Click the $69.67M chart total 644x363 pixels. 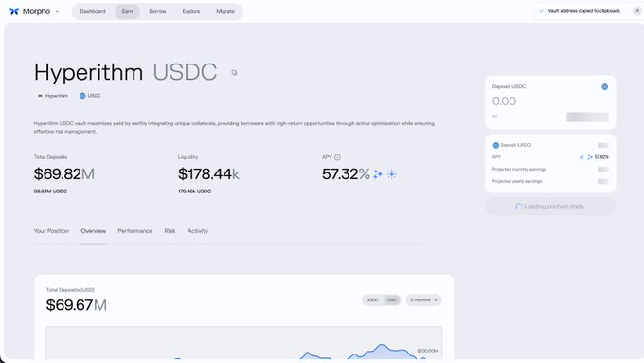(77, 305)
